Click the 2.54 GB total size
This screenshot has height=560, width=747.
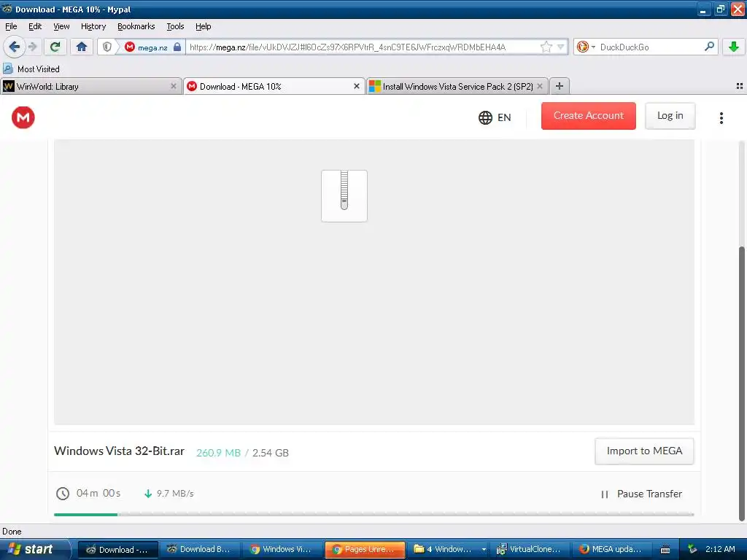point(271,453)
